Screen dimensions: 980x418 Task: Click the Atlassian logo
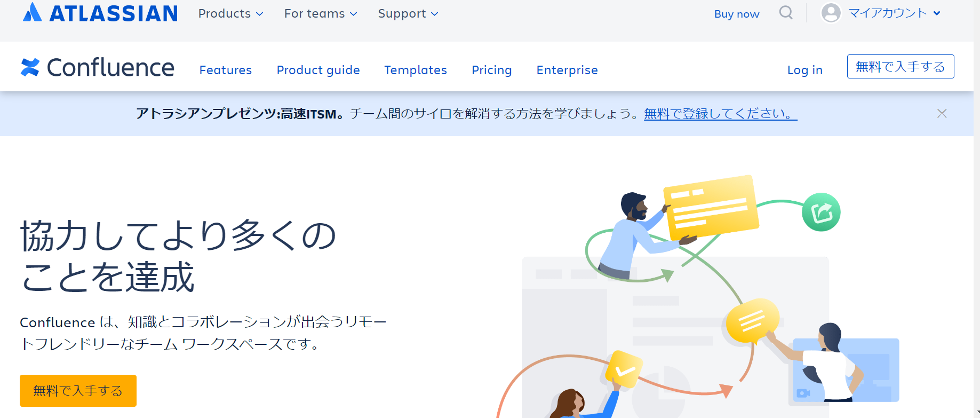[100, 13]
